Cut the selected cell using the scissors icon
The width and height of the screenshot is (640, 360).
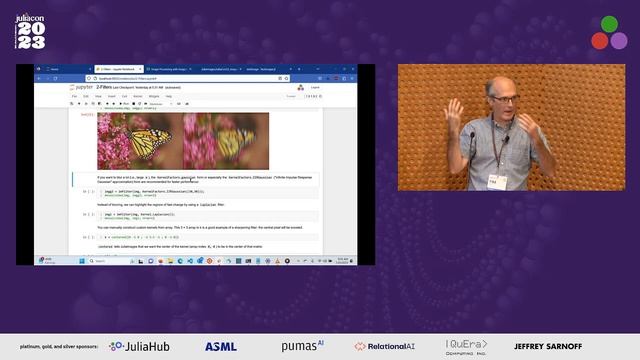[86, 104]
